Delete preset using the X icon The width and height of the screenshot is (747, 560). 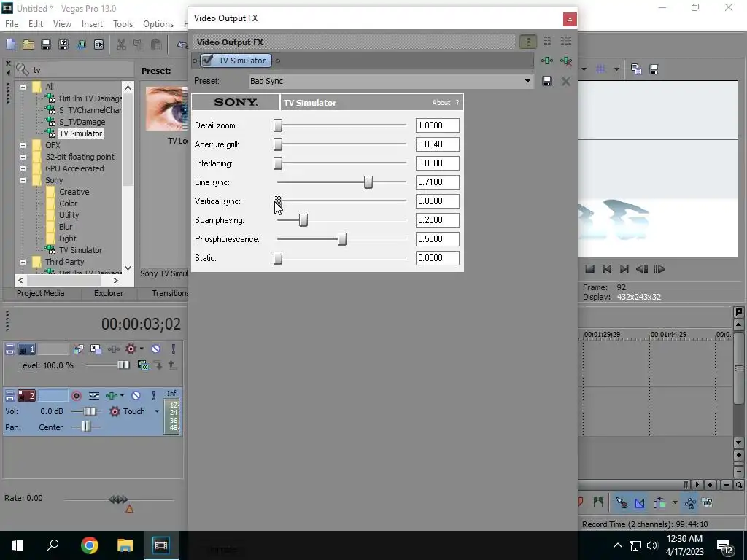(x=565, y=82)
